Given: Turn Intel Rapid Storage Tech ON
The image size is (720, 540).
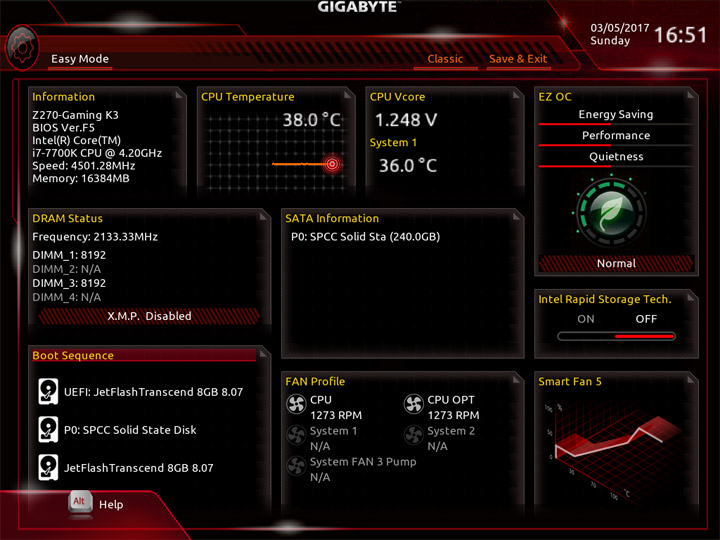Looking at the screenshot, I should (585, 319).
